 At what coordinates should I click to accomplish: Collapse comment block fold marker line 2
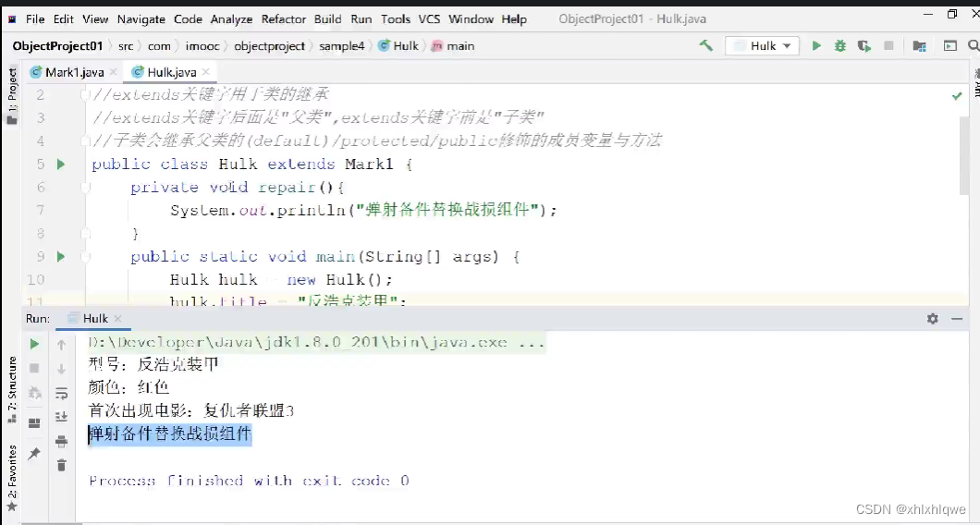86,95
